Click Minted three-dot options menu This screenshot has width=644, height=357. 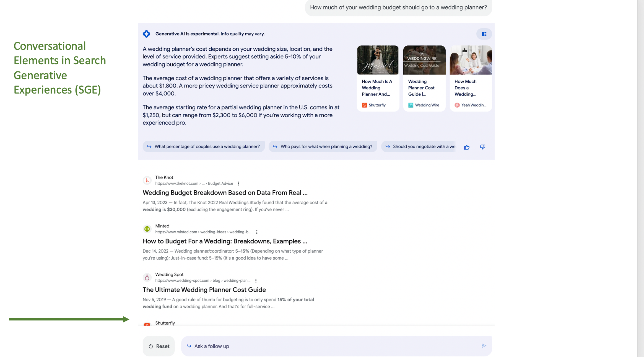point(256,232)
